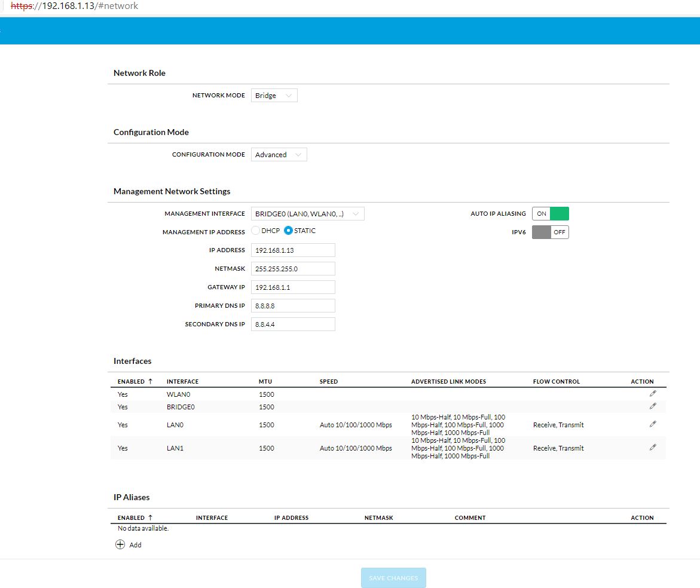Click the Interfaces section heading
Image resolution: width=700 pixels, height=588 pixels.
[x=132, y=361]
